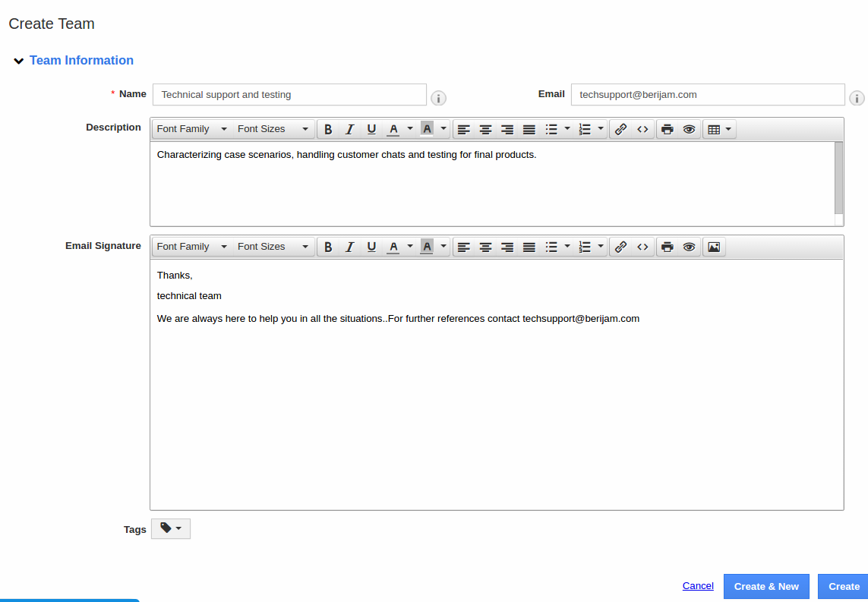Toggle italic in the Email Signature toolbar

coord(350,247)
